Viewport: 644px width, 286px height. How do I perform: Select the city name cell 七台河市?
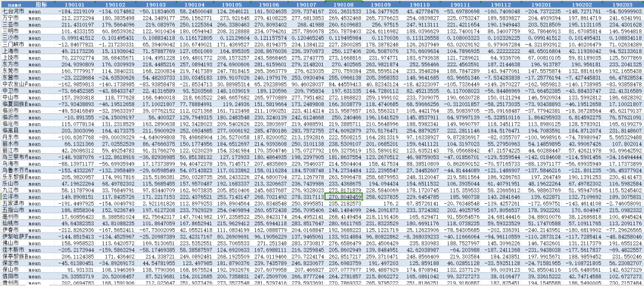[x=14, y=12]
